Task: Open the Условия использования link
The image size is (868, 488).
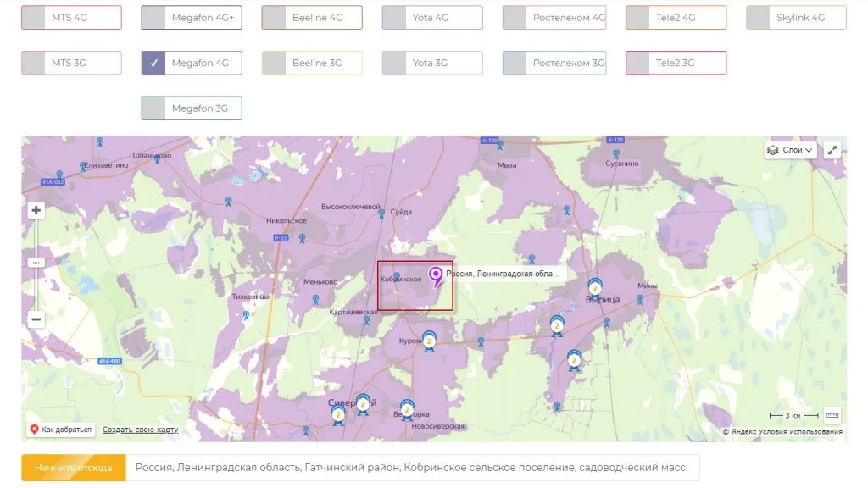Action: (800, 431)
